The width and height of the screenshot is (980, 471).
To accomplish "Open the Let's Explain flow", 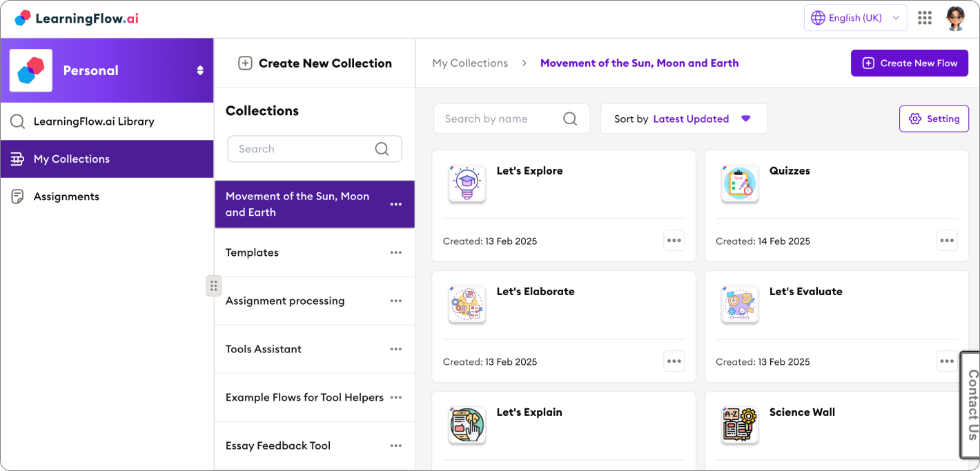I will [563, 431].
